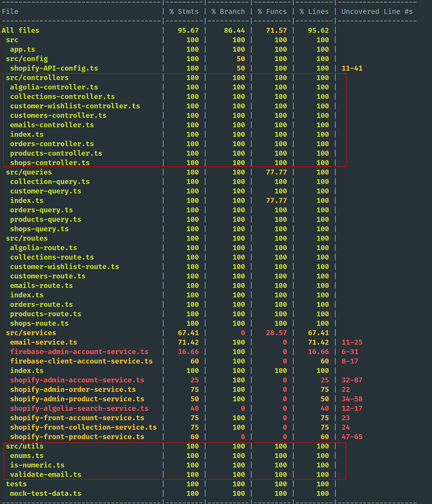Select customer-wishlist-controller.ts in the file list
Viewport: 432px width, 504px height.
75,106
